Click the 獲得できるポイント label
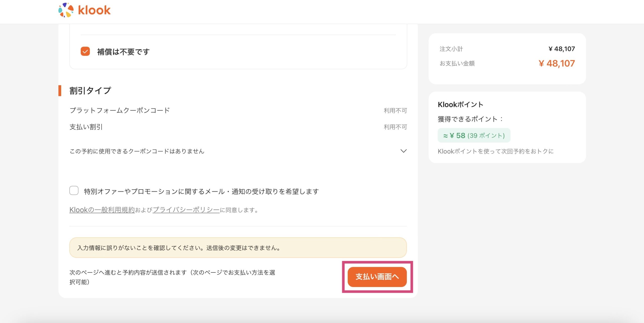Image resolution: width=644 pixels, height=323 pixels. pyautogui.click(x=470, y=119)
